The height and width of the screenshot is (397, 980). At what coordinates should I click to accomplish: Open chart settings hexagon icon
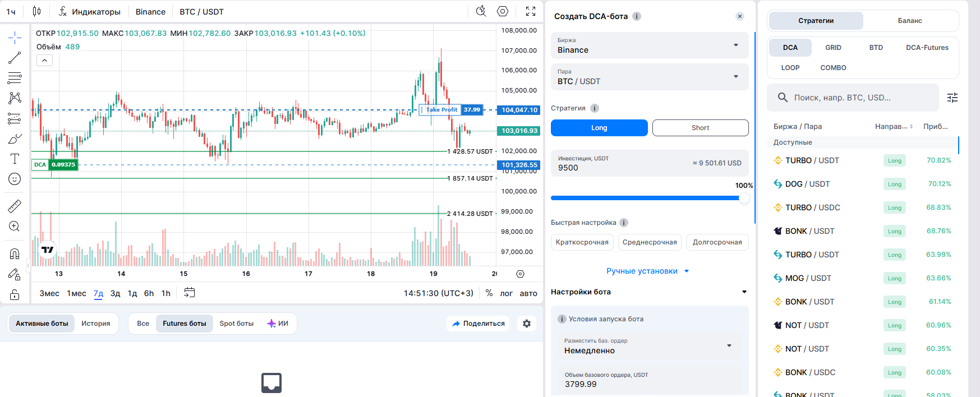[x=503, y=11]
